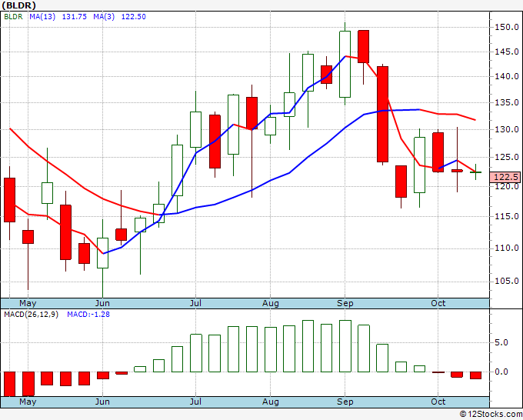Click the 5.0 MACD axis label

tap(501, 342)
